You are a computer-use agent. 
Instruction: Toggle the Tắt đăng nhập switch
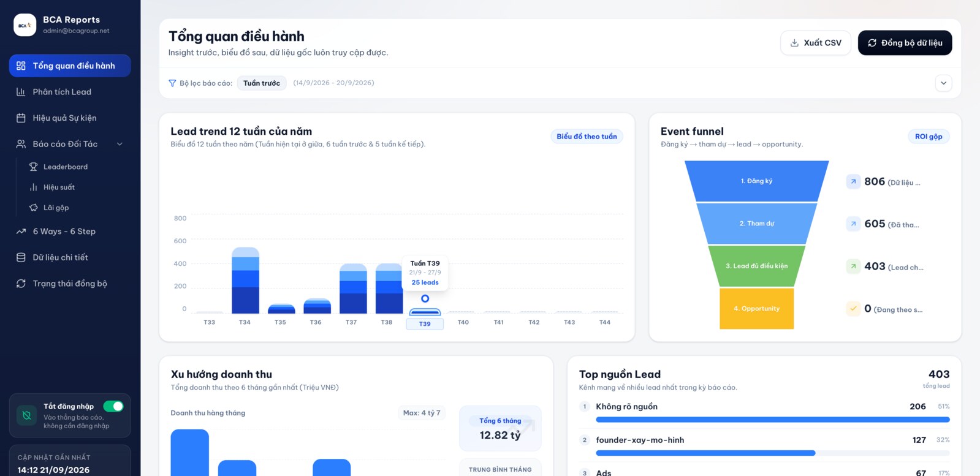click(x=113, y=406)
